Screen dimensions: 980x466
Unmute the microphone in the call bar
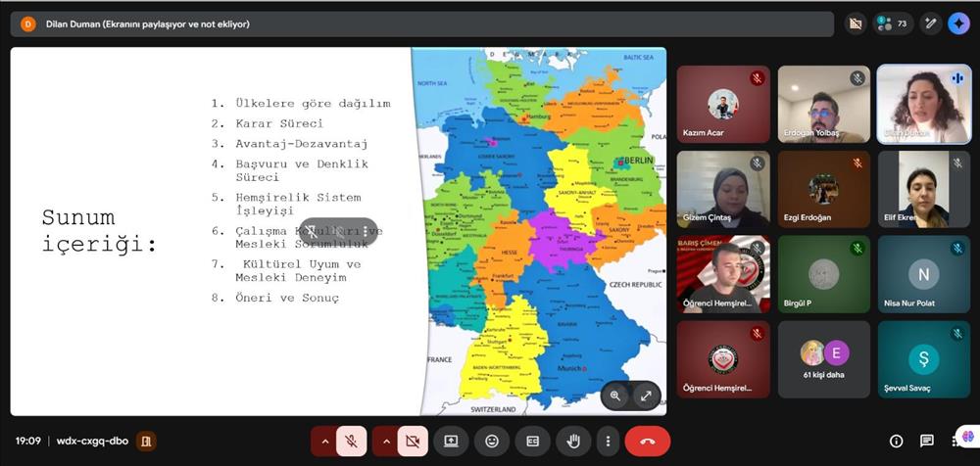tap(352, 442)
